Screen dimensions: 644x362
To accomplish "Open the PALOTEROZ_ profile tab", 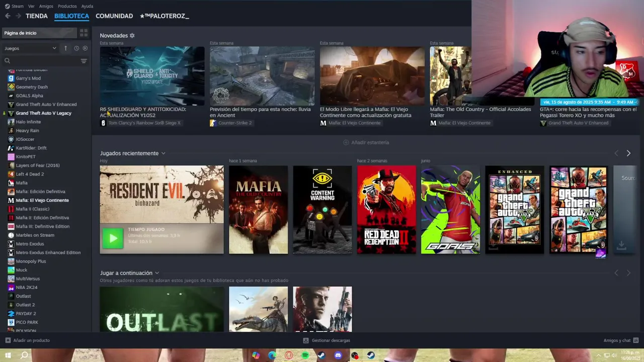I will [164, 16].
